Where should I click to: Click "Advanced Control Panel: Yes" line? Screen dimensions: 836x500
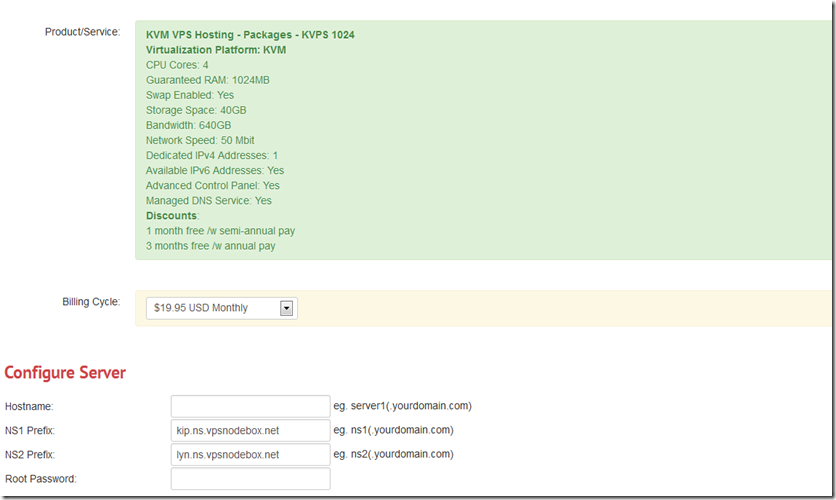213,186
